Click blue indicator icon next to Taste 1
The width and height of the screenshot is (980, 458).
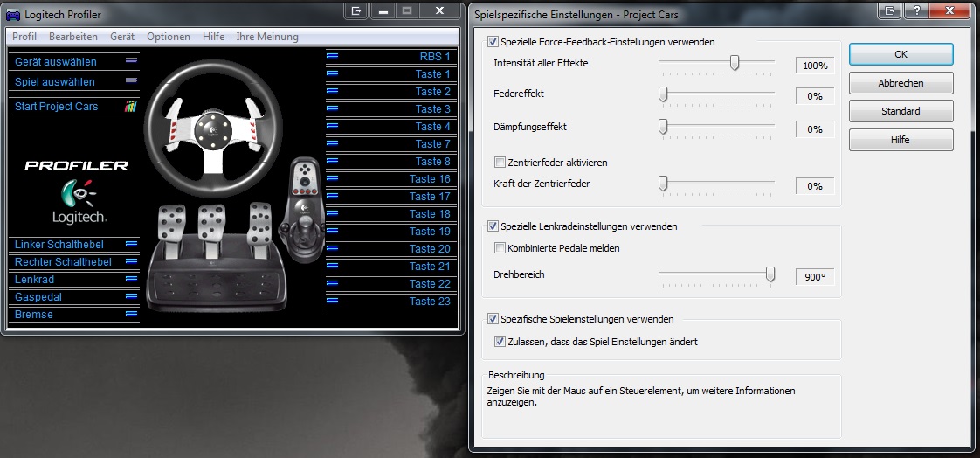point(333,73)
